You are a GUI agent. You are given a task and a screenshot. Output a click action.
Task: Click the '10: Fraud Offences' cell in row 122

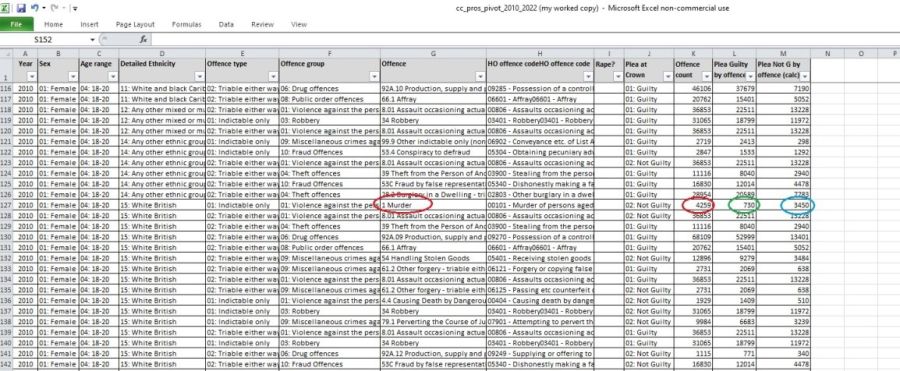329,152
